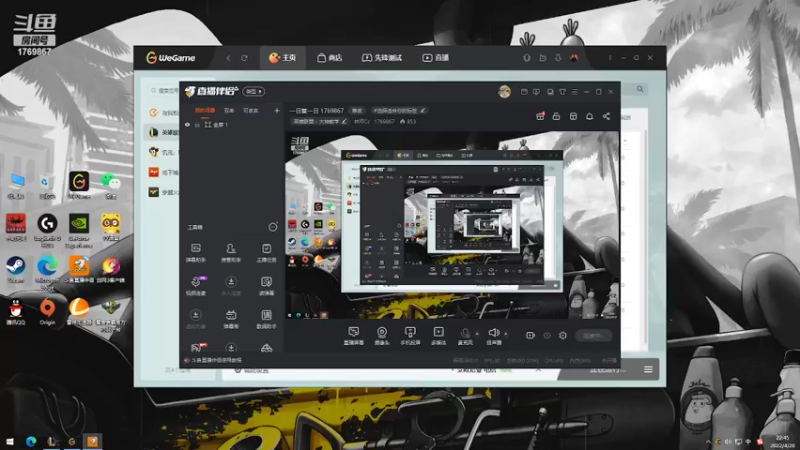Switch to WeGame 商店 tab
800x450 pixels.
click(x=330, y=58)
